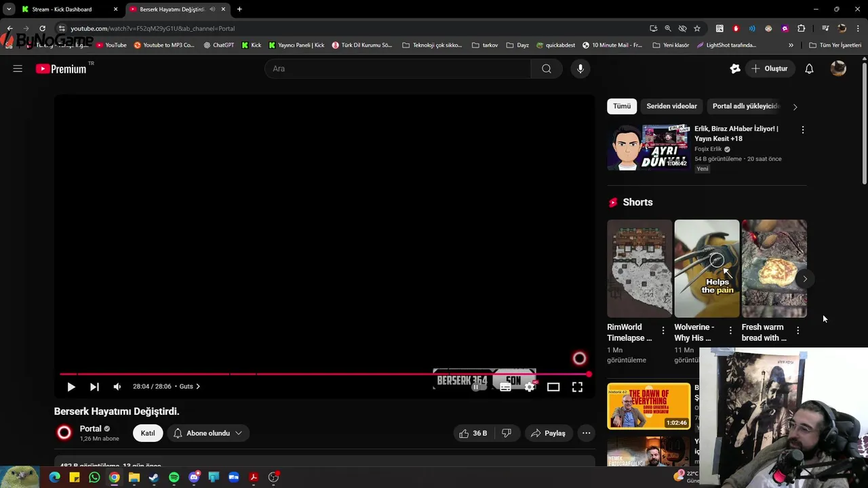The width and height of the screenshot is (868, 488).
Task: Click the Katıl join button
Action: (148, 433)
